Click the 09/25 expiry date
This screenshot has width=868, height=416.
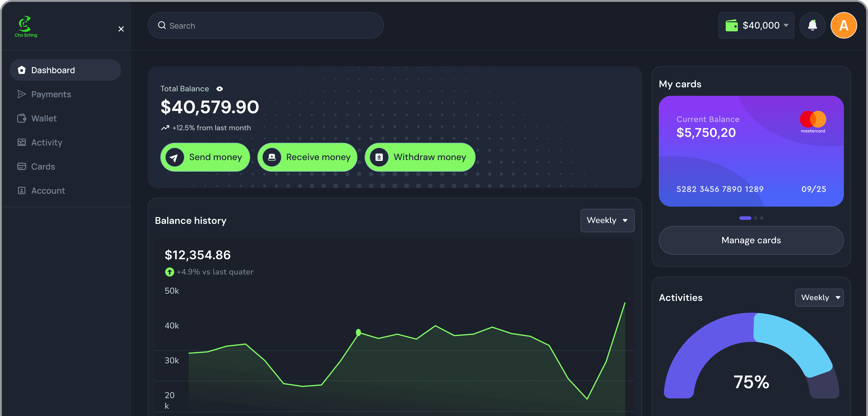(814, 189)
